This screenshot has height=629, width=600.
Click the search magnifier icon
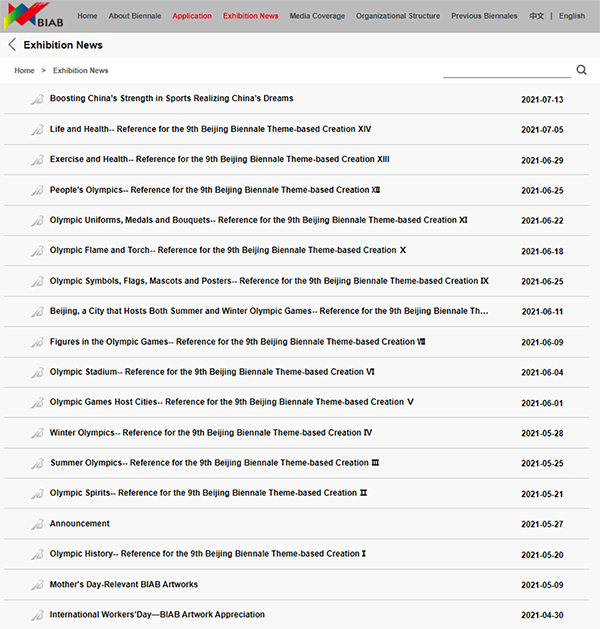pyautogui.click(x=582, y=70)
